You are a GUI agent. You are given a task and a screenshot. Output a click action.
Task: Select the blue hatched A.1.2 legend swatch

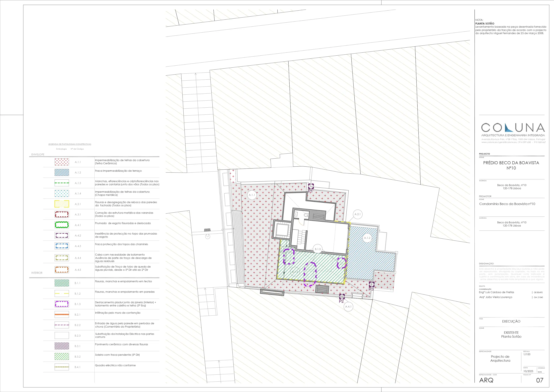coord(62,172)
